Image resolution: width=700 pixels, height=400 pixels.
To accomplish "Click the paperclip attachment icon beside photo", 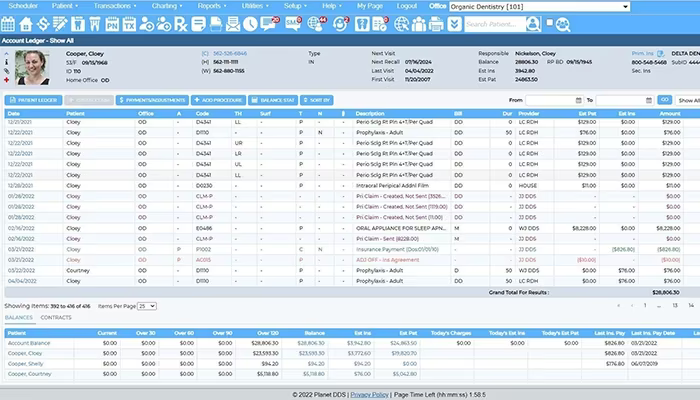I will coord(6,71).
